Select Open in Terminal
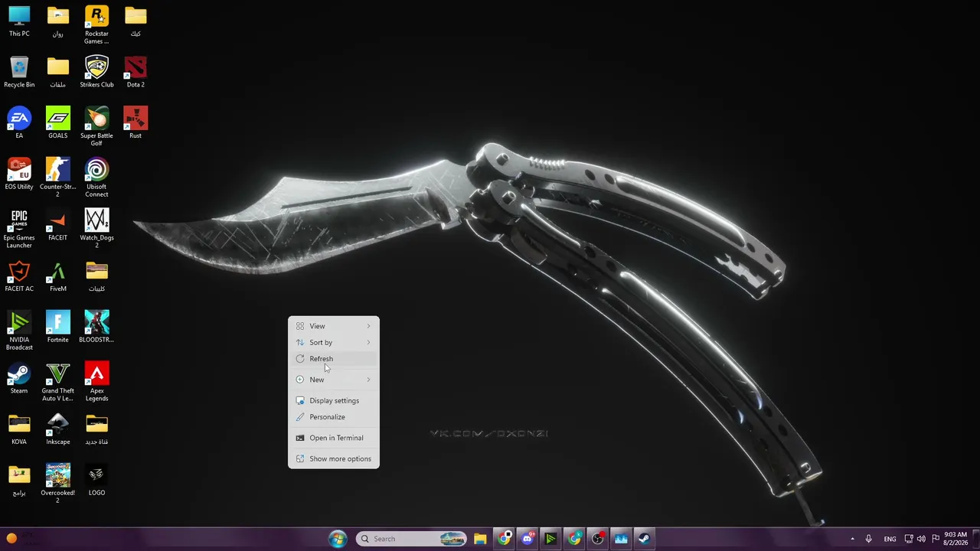 (x=333, y=438)
